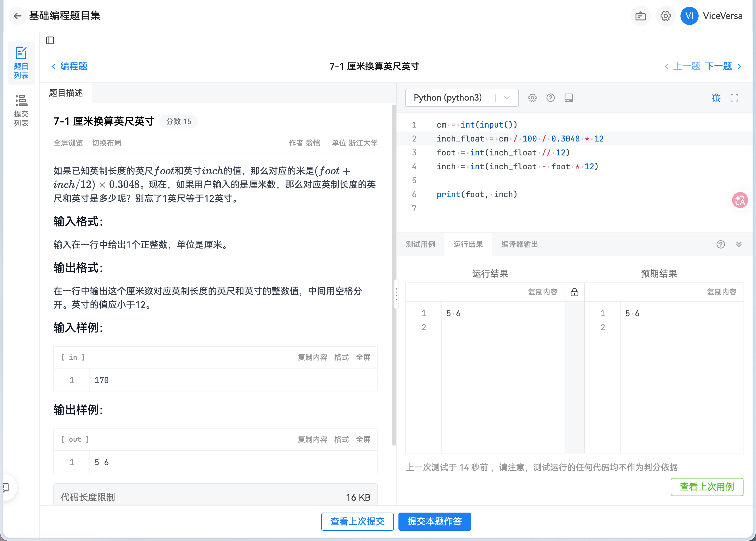Open help icon in the test results bar
This screenshot has width=756, height=541.
click(x=721, y=245)
